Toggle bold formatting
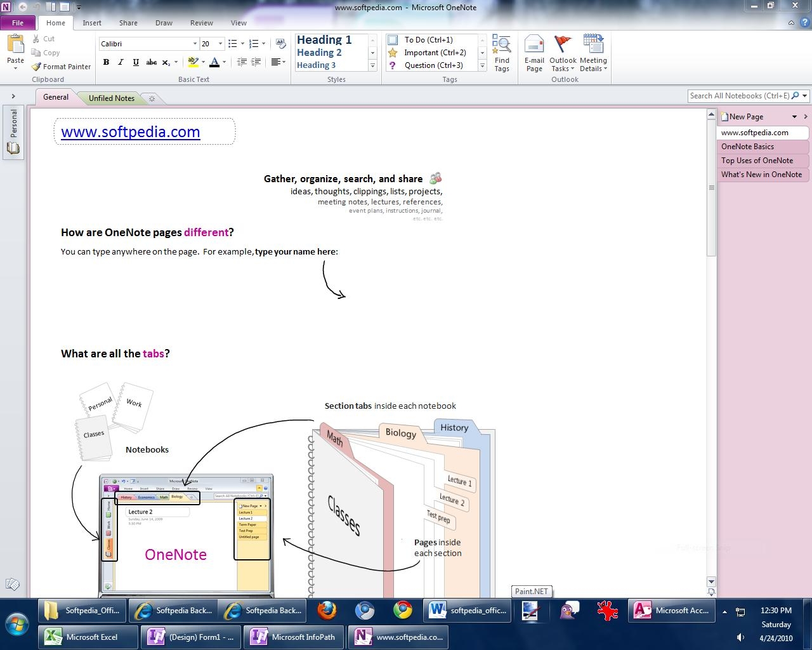 (x=106, y=62)
